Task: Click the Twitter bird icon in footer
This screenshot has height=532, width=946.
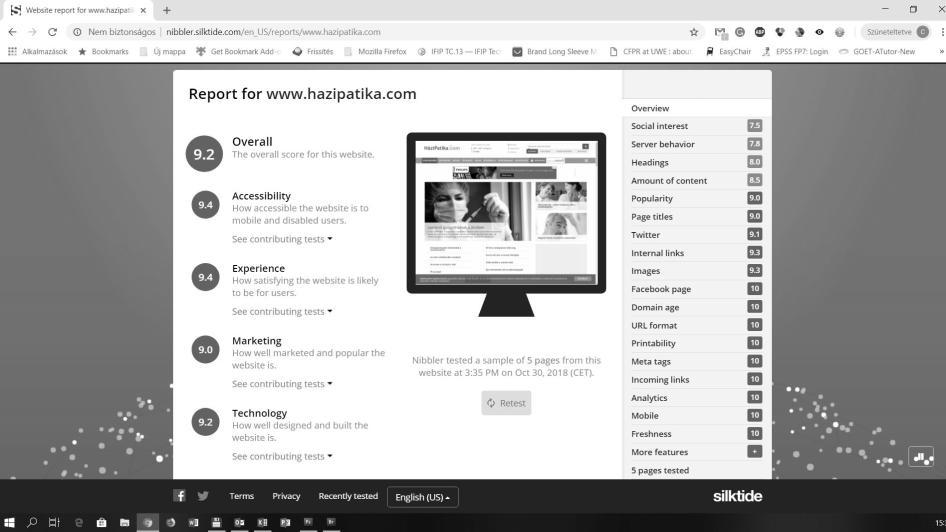Action: click(x=203, y=496)
